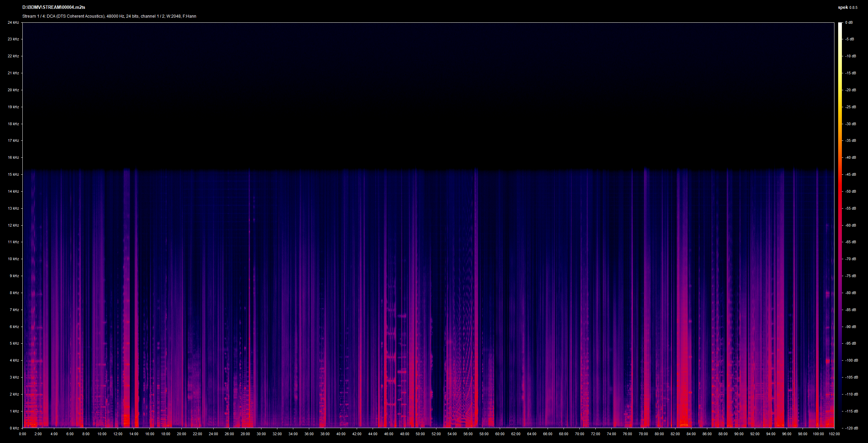Click the white top of the dB color bar
Viewport: 868px width, 443px height.
click(x=840, y=27)
